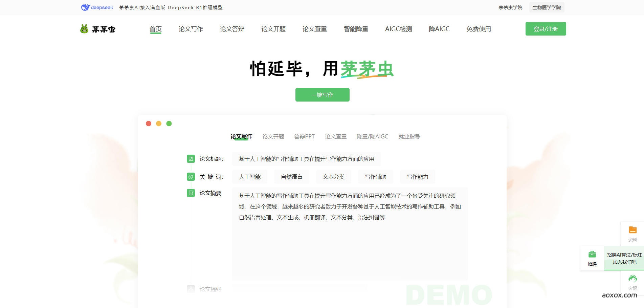Open 论文答辩 navigation item

[232, 29]
